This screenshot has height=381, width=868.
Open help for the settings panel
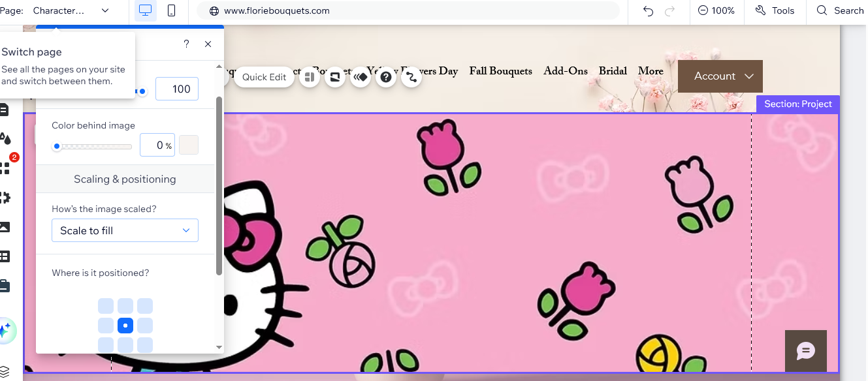click(186, 44)
